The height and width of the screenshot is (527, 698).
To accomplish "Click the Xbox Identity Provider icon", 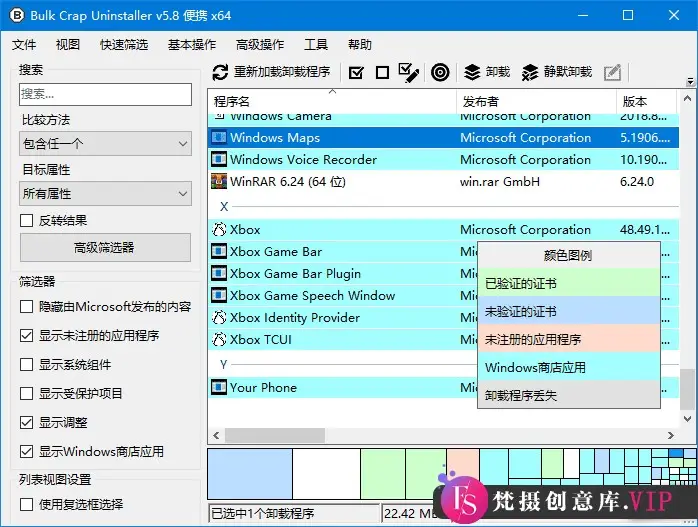I will [x=219, y=317].
